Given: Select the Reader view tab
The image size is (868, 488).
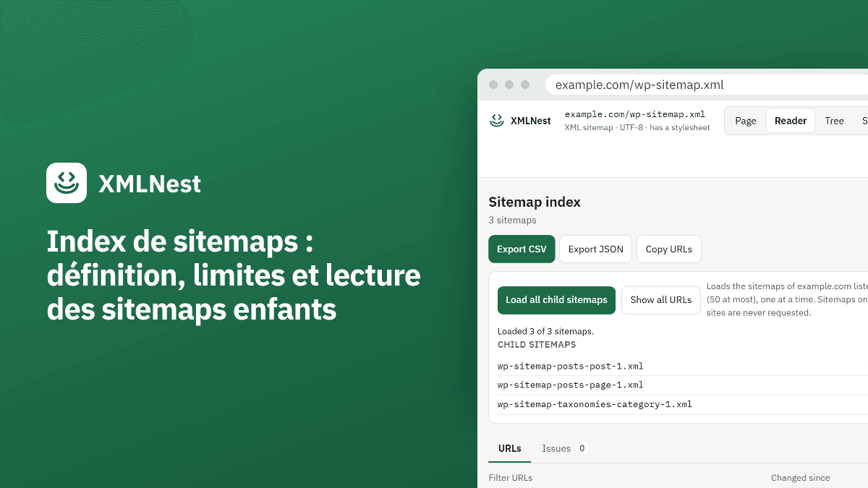Looking at the screenshot, I should tap(791, 121).
